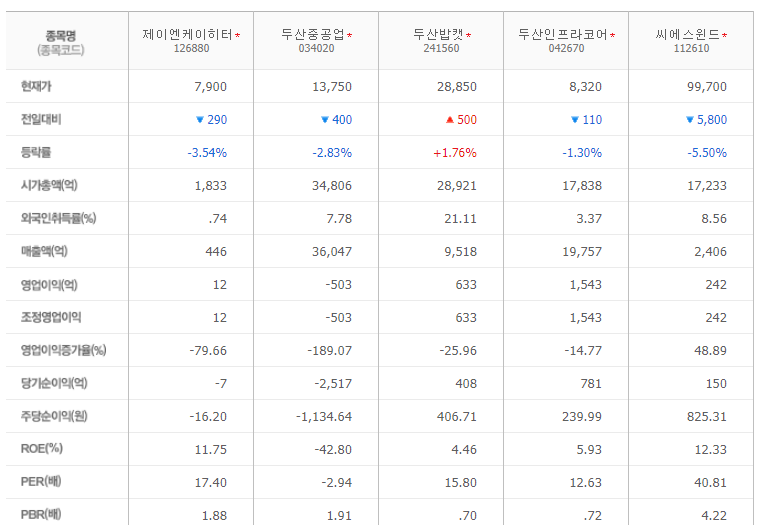Image resolution: width=768 pixels, height=525 pixels.
Task: Select stock code 241560
Action: coord(441,48)
